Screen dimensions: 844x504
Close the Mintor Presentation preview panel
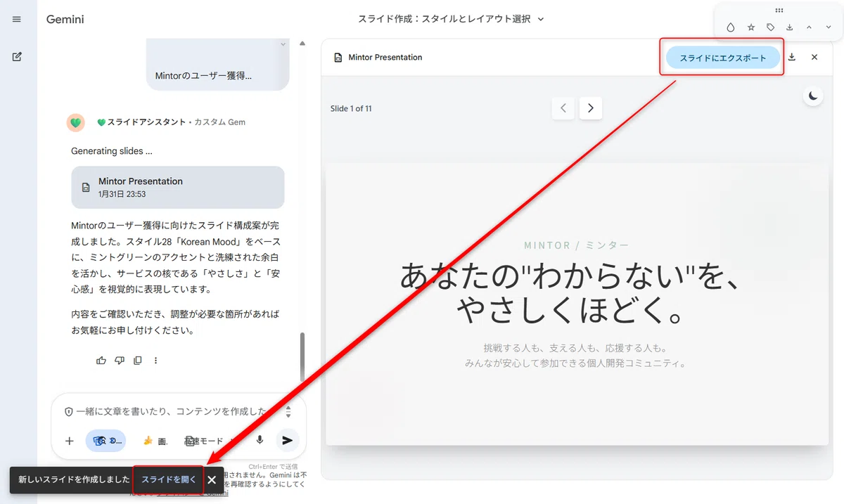(x=814, y=58)
